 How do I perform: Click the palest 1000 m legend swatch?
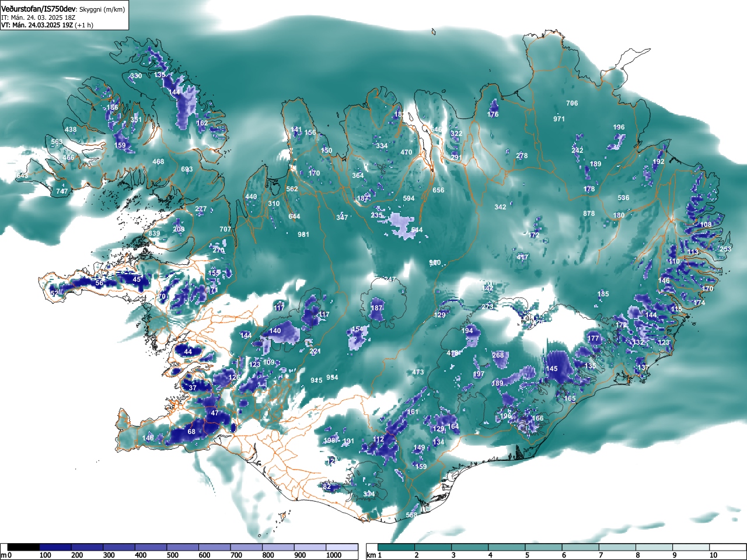click(342, 547)
